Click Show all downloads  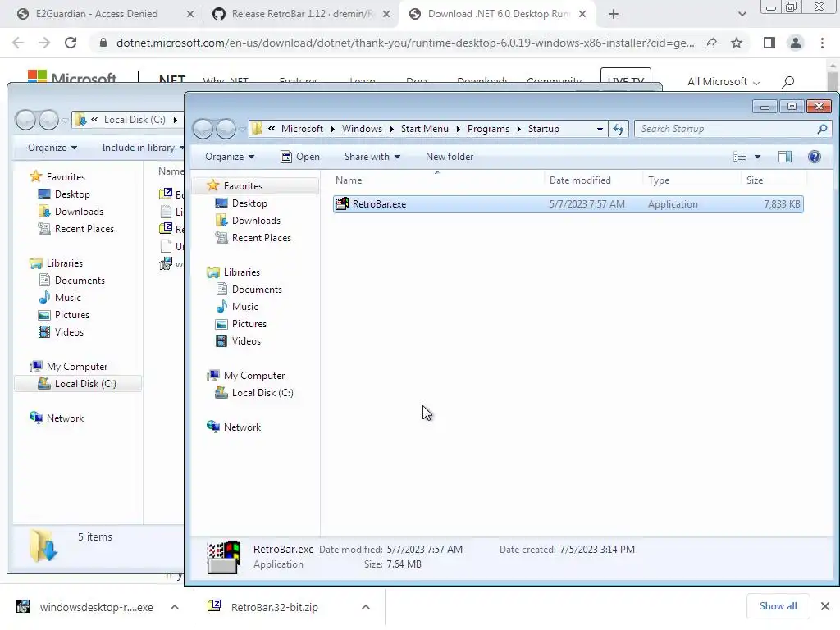778,606
